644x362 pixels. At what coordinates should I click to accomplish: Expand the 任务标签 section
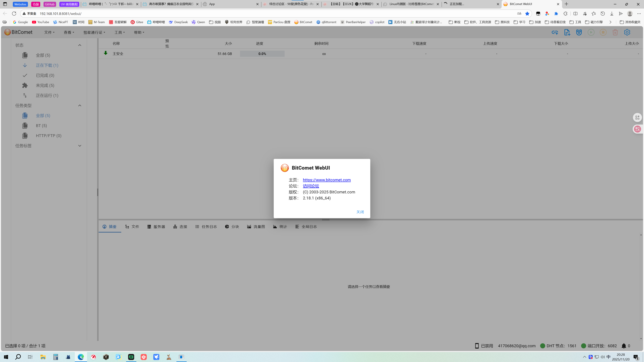[x=80, y=146]
